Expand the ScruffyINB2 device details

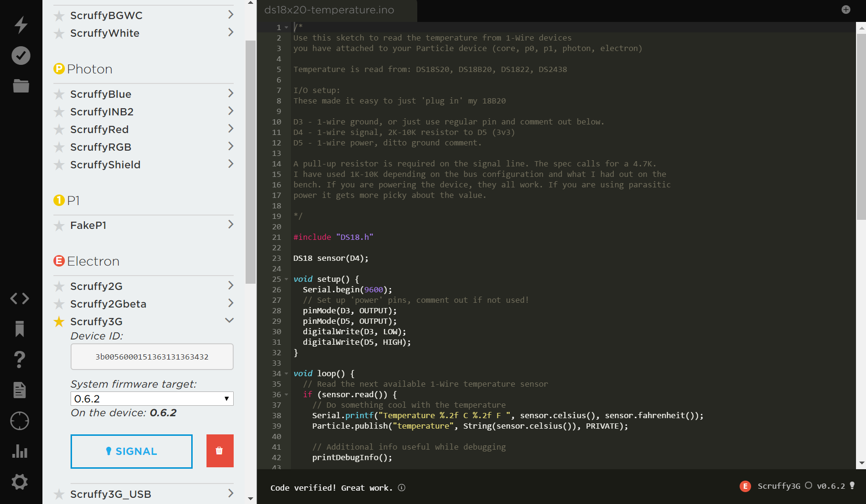[230, 111]
